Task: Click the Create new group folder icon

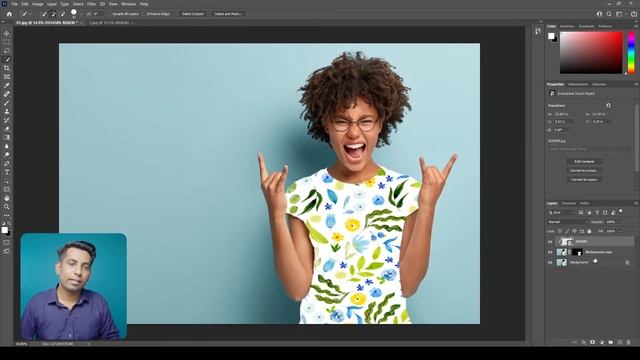Action: tap(611, 342)
